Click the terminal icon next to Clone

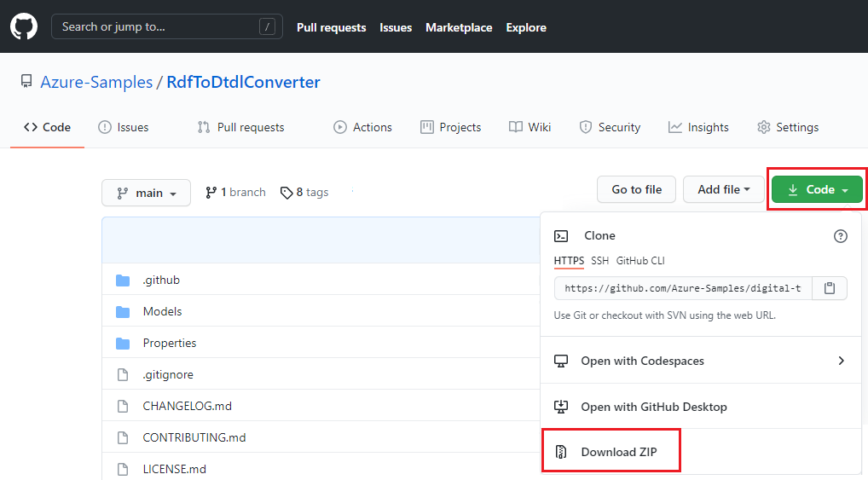point(561,236)
